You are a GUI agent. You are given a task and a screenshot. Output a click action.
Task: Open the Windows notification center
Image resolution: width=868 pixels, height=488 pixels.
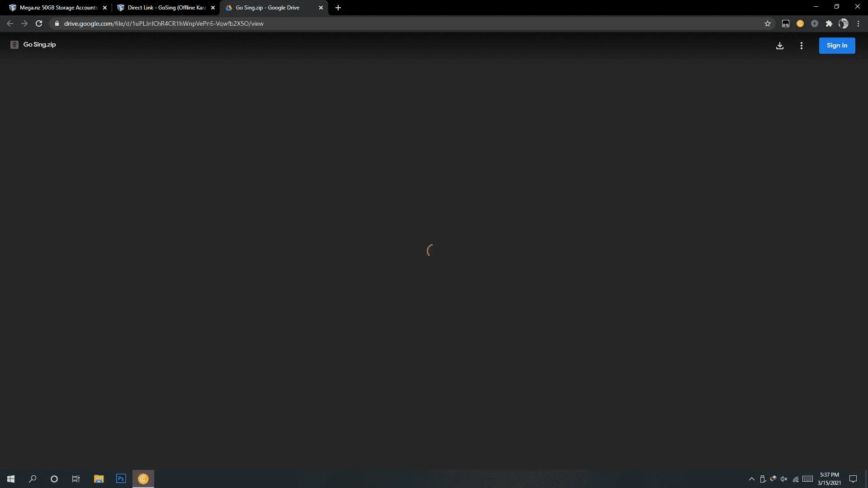(853, 479)
